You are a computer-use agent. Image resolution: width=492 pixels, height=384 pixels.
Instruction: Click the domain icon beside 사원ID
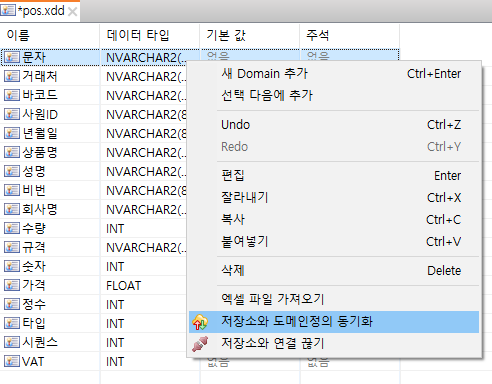pyautogui.click(x=12, y=114)
